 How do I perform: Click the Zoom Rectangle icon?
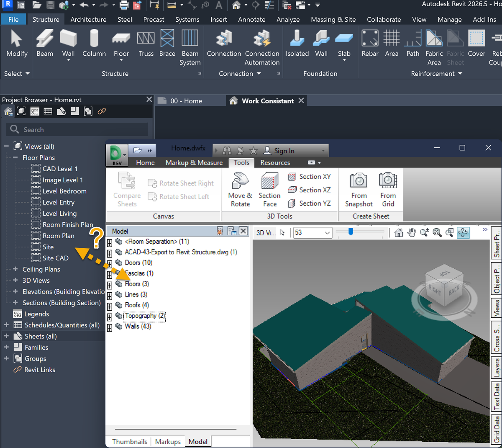(x=450, y=233)
